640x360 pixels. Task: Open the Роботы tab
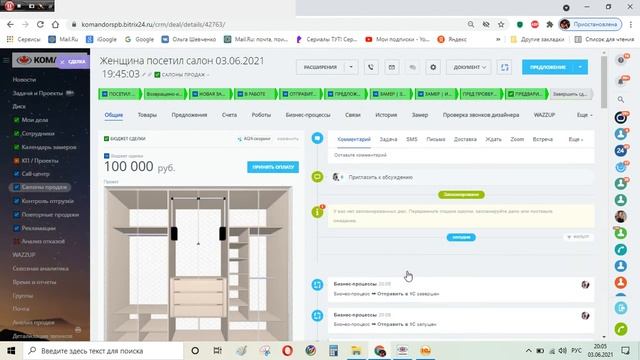[261, 115]
